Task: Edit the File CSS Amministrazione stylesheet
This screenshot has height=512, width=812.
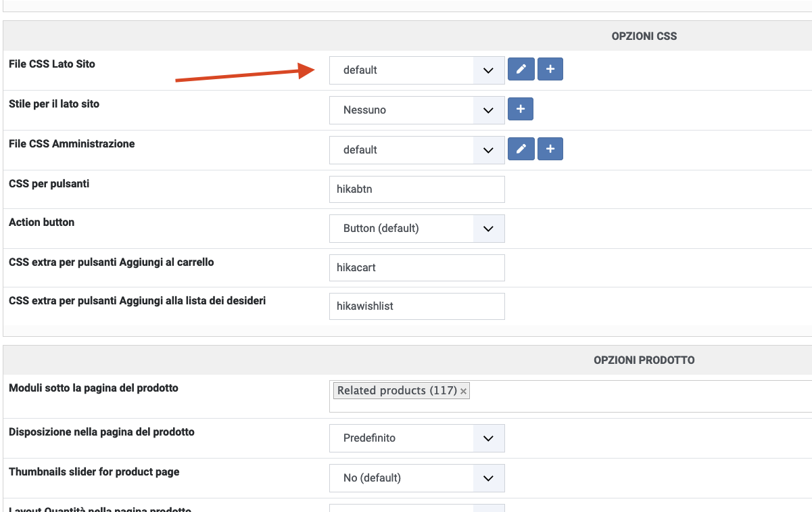Action: pyautogui.click(x=521, y=149)
